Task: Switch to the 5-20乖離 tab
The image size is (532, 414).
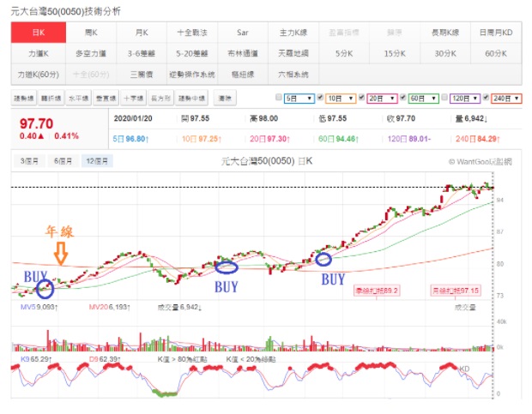Action: [x=192, y=53]
